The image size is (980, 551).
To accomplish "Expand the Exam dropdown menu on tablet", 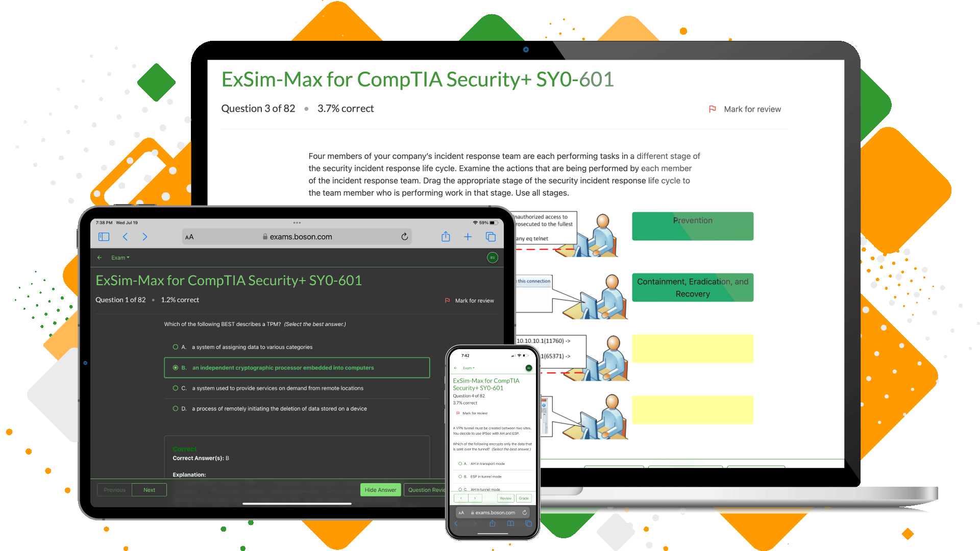I will click(x=119, y=258).
